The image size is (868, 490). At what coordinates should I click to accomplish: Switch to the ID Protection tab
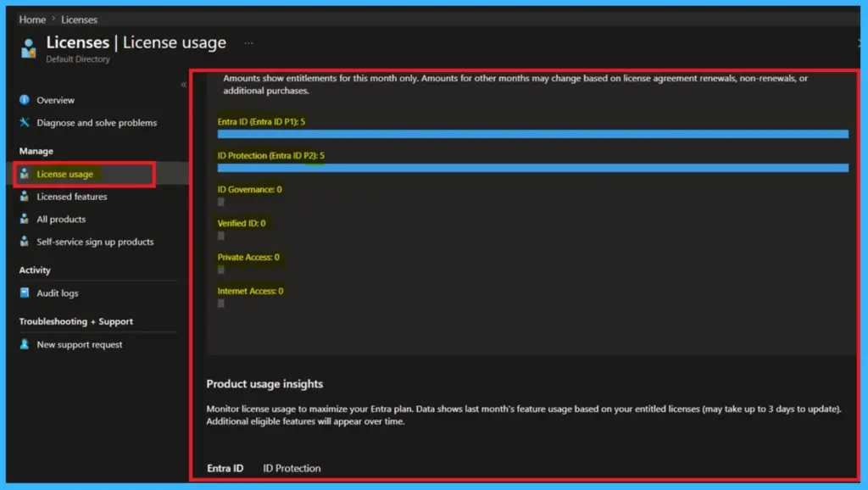(x=292, y=468)
